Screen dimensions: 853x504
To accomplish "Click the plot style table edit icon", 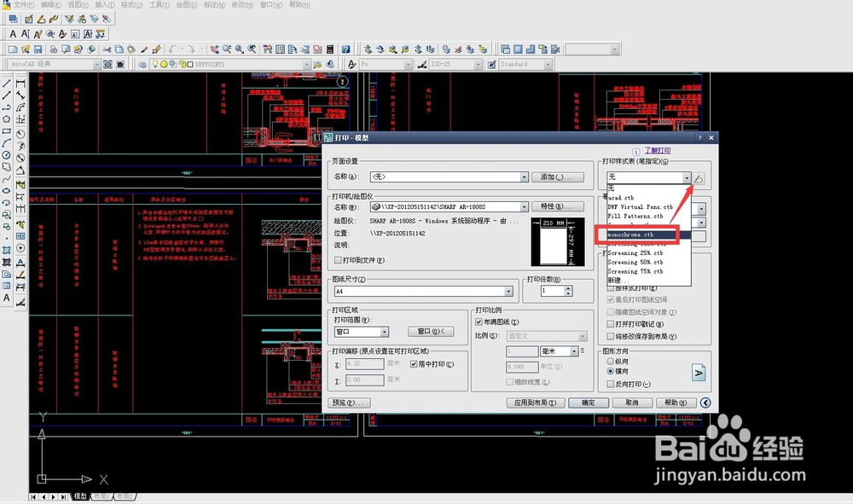I will pos(699,177).
